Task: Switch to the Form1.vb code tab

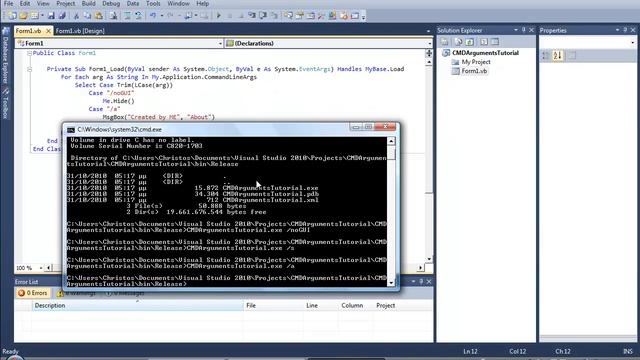Action: (29, 31)
